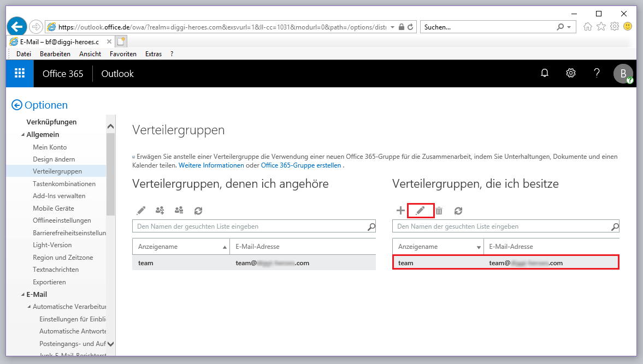This screenshot has height=364, width=643.
Task: Close the E-Mail browser tab
Action: (109, 41)
